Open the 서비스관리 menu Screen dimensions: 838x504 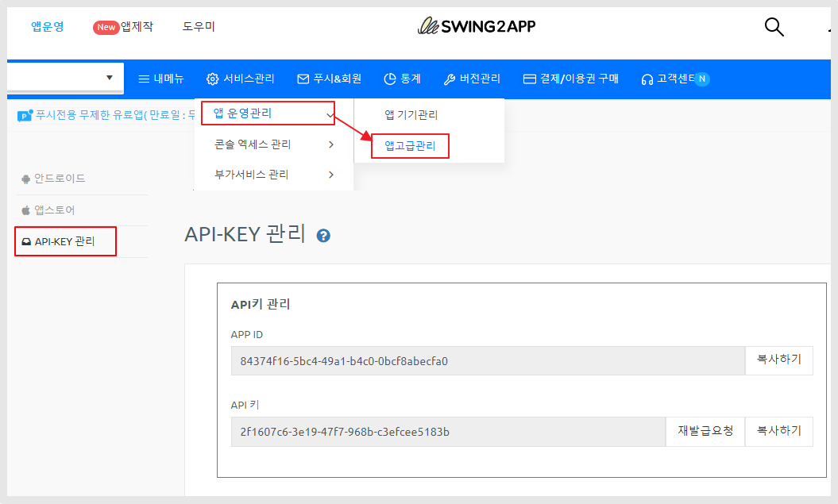[x=241, y=79]
